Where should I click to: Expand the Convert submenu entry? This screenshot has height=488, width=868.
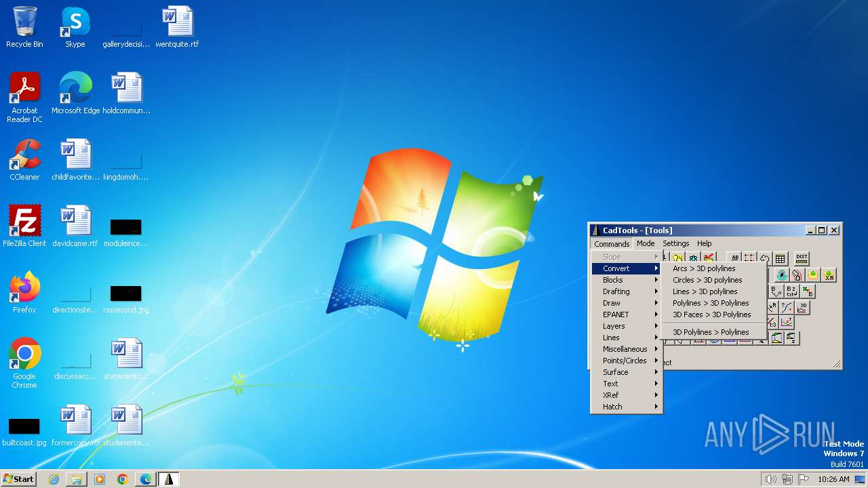click(x=627, y=268)
